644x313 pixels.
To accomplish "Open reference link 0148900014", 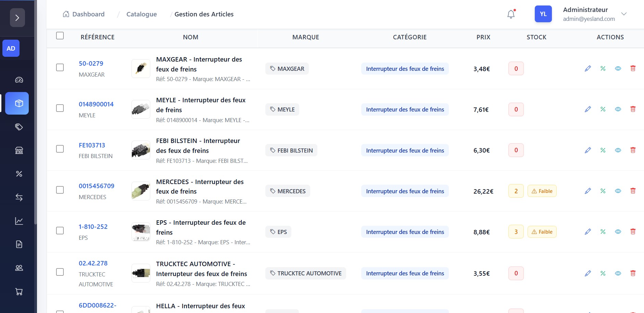I will (x=96, y=104).
